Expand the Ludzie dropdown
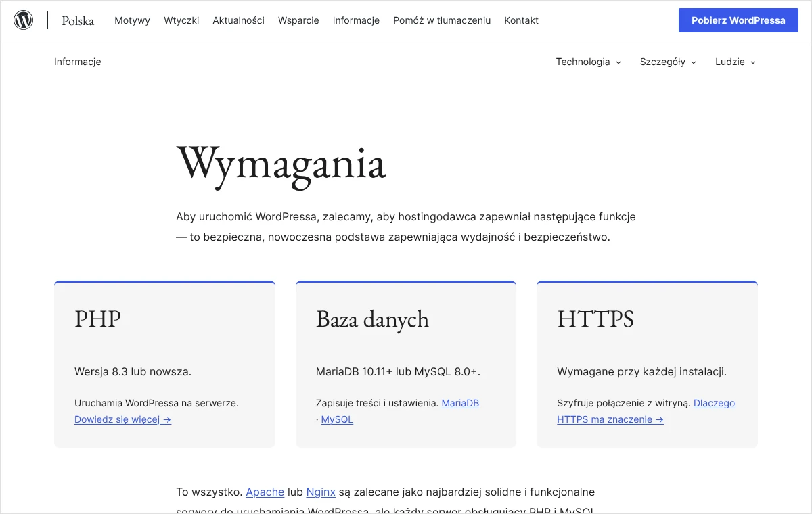This screenshot has height=514, width=812. 736,62
